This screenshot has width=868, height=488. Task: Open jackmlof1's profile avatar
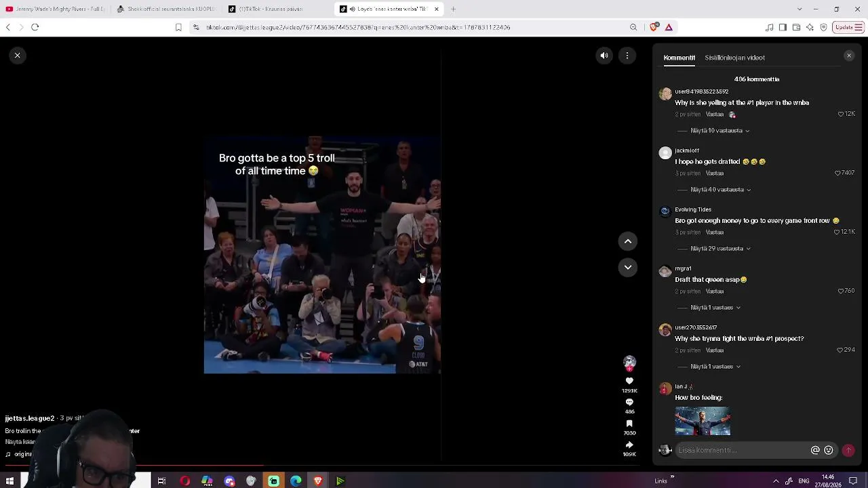coord(665,153)
